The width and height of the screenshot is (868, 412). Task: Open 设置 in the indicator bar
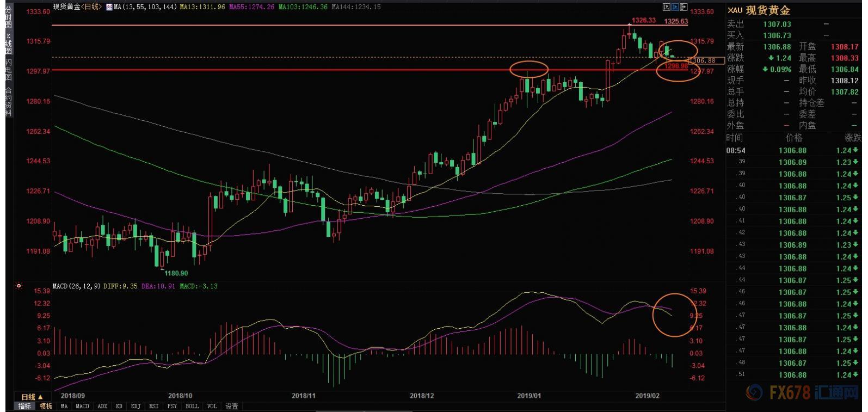[232, 407]
